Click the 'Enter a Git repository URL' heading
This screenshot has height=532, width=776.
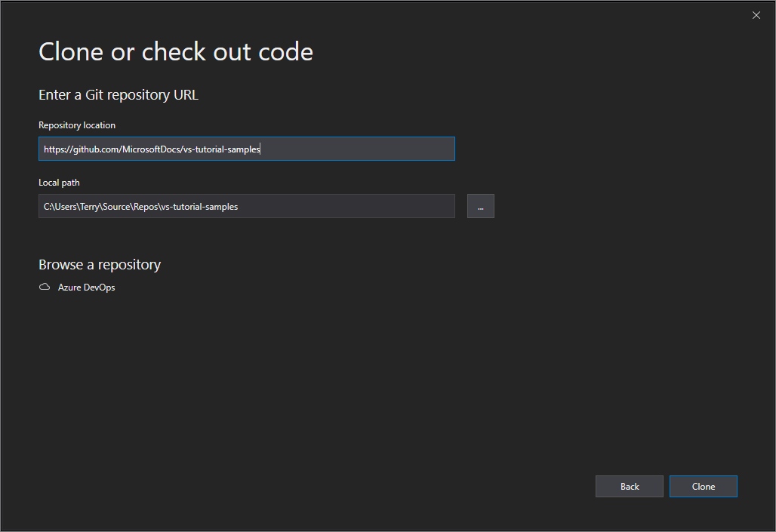click(x=119, y=95)
